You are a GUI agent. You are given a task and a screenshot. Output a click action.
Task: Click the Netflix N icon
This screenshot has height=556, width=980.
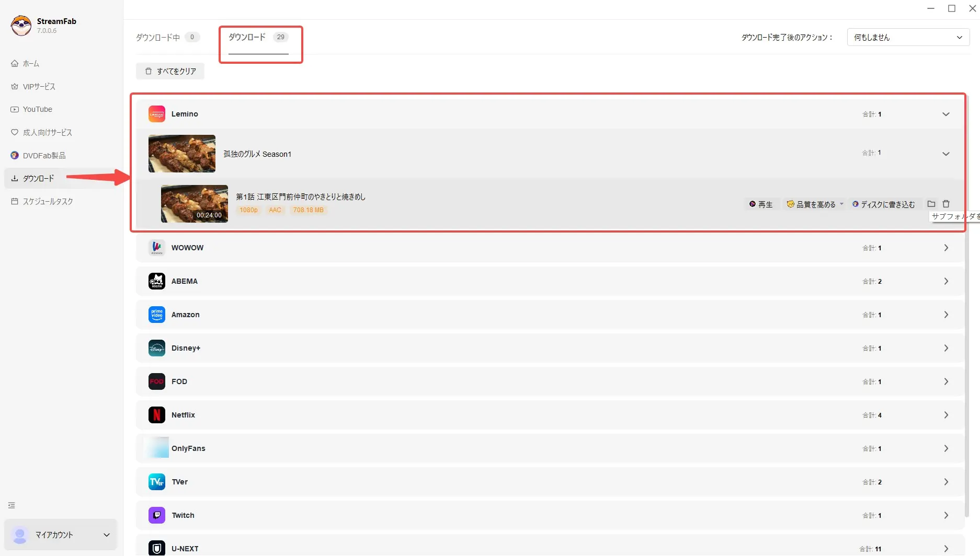pyautogui.click(x=157, y=415)
